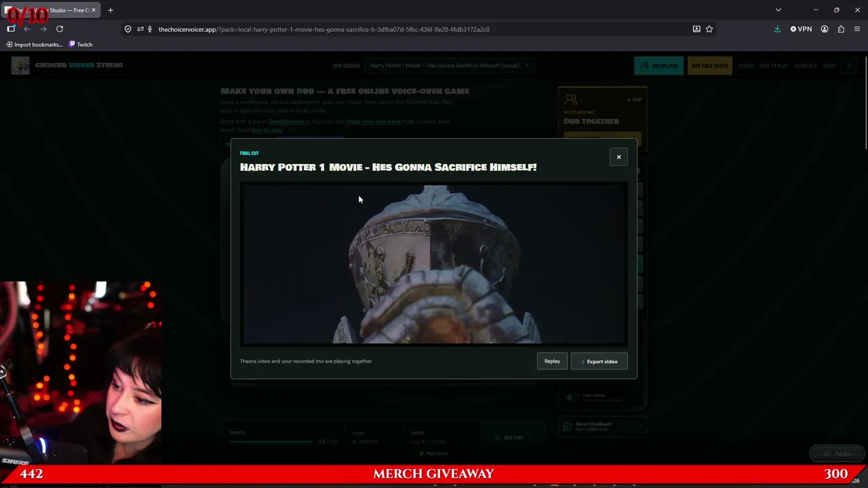868x488 pixels.
Task: Open the Tutorials nav item
Action: [x=806, y=66]
